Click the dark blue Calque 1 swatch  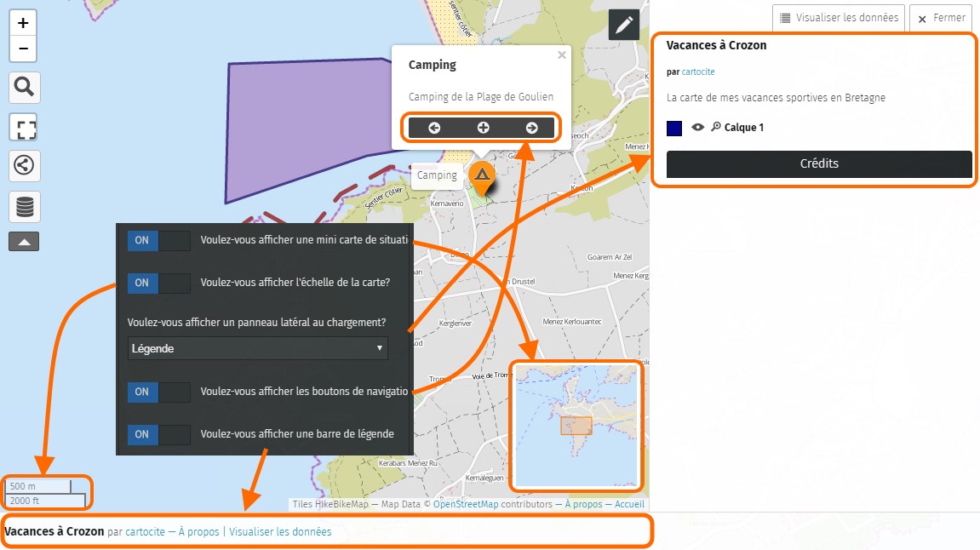click(674, 129)
